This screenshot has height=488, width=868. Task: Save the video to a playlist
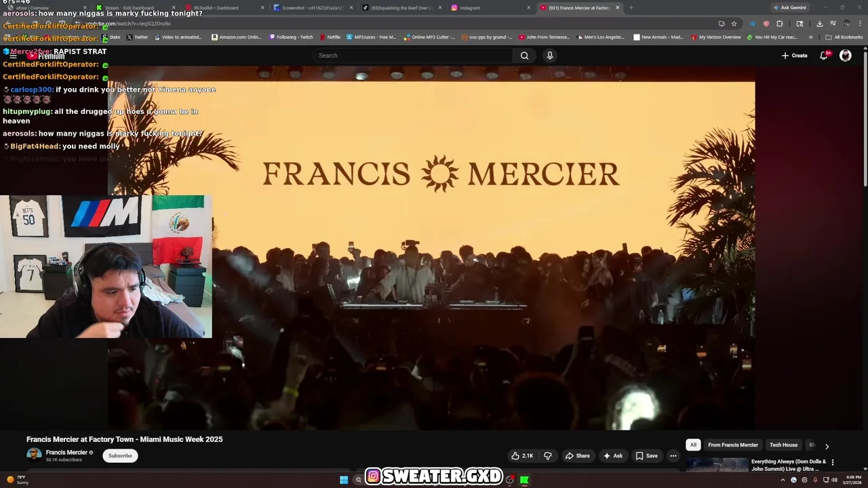tap(647, 455)
